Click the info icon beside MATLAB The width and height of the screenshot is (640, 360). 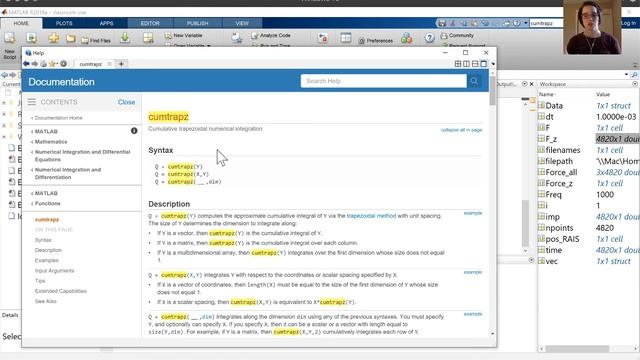(x=134, y=131)
